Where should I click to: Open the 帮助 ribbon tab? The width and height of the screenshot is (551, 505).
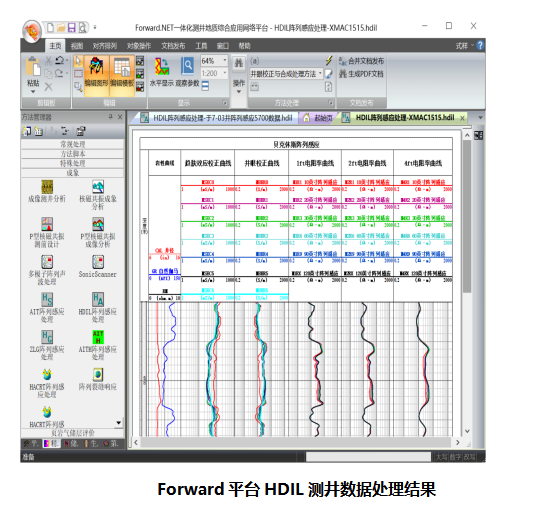(245, 46)
